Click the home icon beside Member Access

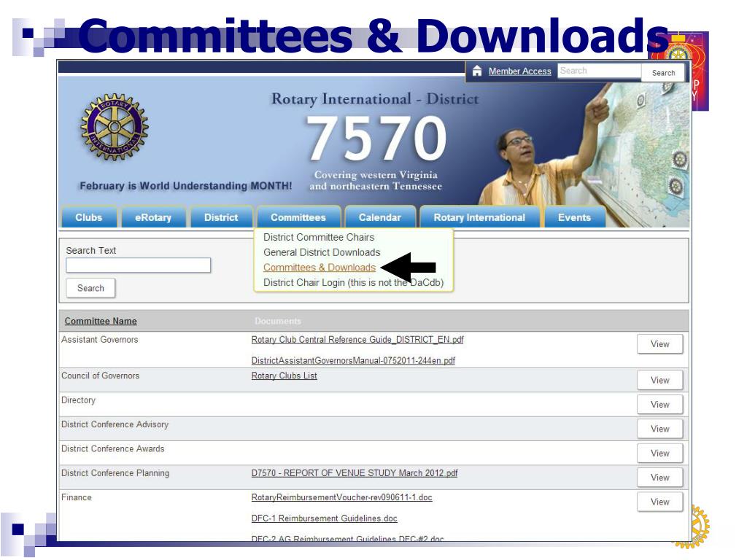pos(477,71)
